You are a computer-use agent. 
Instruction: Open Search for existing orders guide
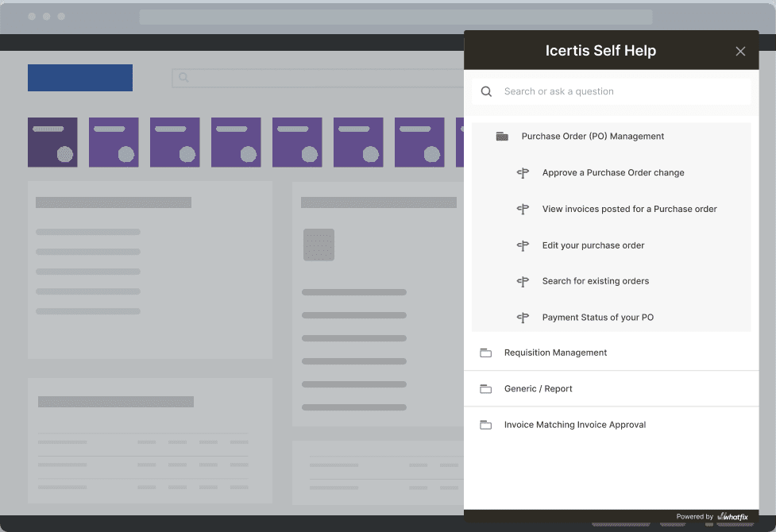coord(595,281)
